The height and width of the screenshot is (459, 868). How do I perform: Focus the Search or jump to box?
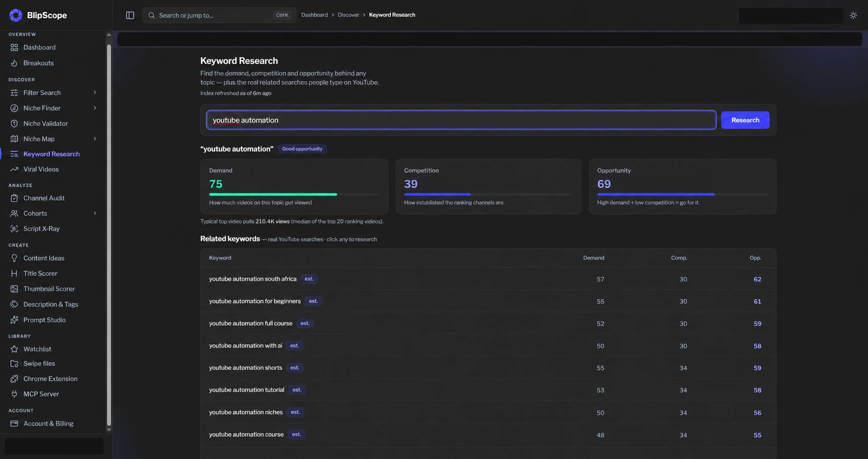click(x=220, y=15)
